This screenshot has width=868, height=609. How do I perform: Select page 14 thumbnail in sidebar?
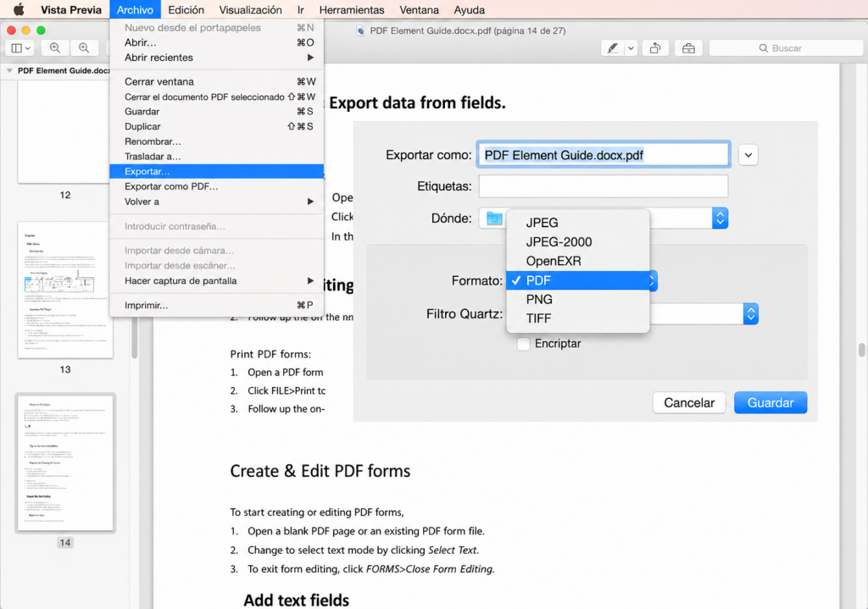click(x=64, y=463)
